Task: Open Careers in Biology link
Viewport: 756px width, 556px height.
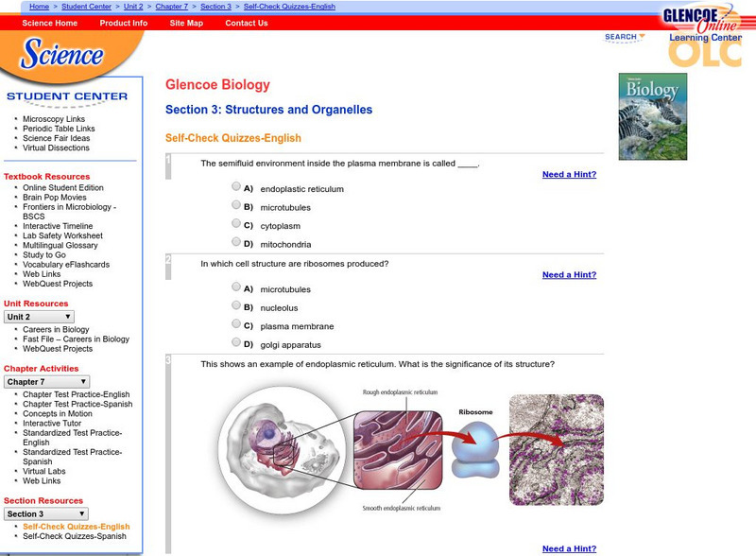Action: point(56,329)
